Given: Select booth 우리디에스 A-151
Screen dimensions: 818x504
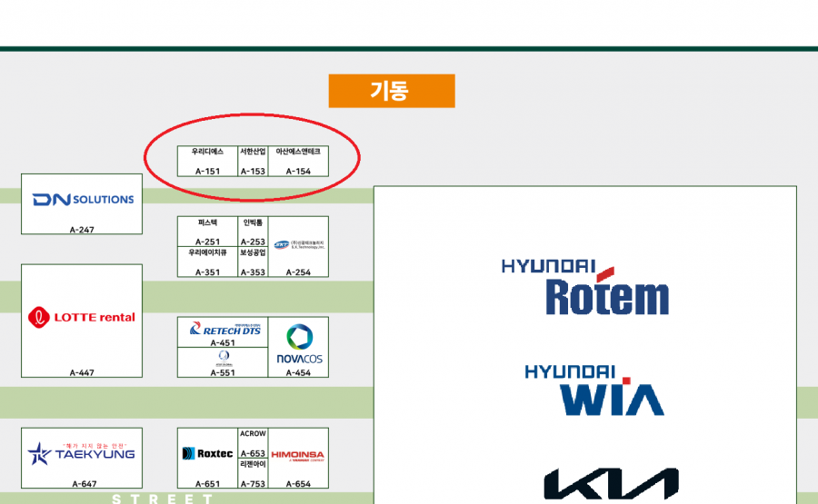Looking at the screenshot, I should tap(207, 161).
